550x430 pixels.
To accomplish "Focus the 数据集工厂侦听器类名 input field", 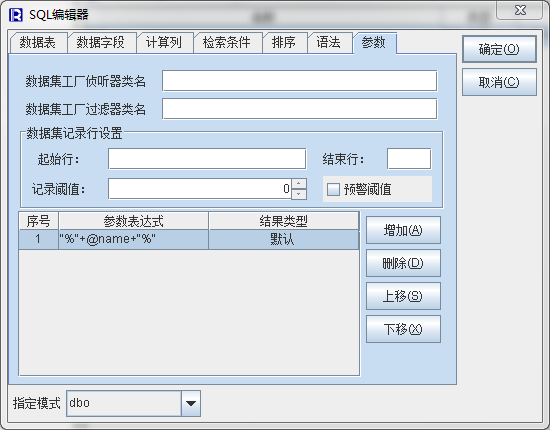I will [300, 81].
